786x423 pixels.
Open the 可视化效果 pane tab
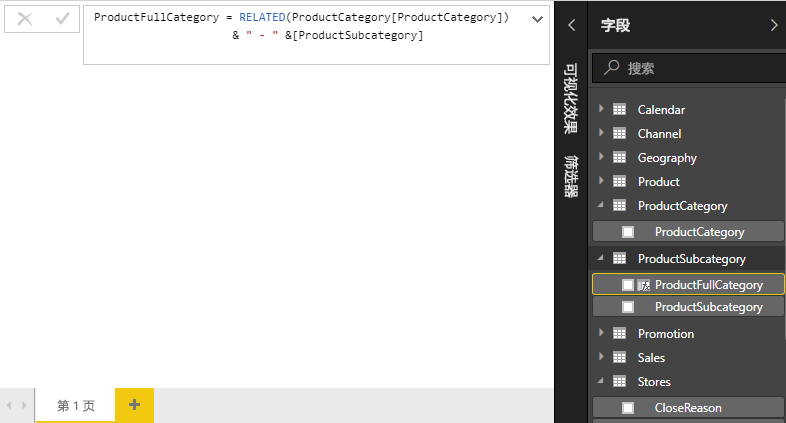coord(571,98)
